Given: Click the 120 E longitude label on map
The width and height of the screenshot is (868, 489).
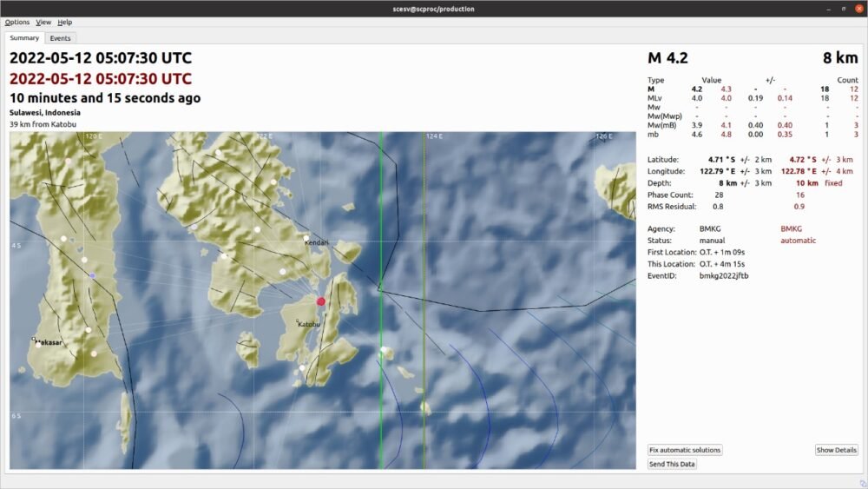Looking at the screenshot, I should coord(94,135).
